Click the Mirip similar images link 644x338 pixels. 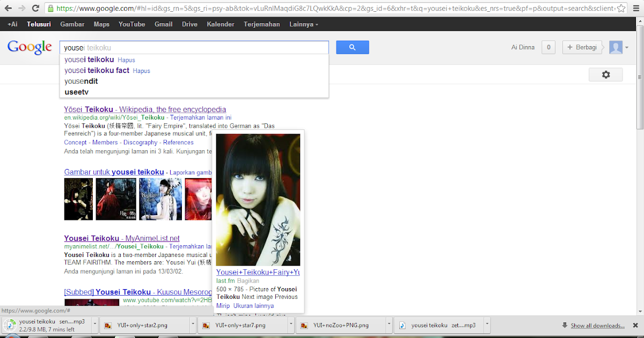coord(223,306)
